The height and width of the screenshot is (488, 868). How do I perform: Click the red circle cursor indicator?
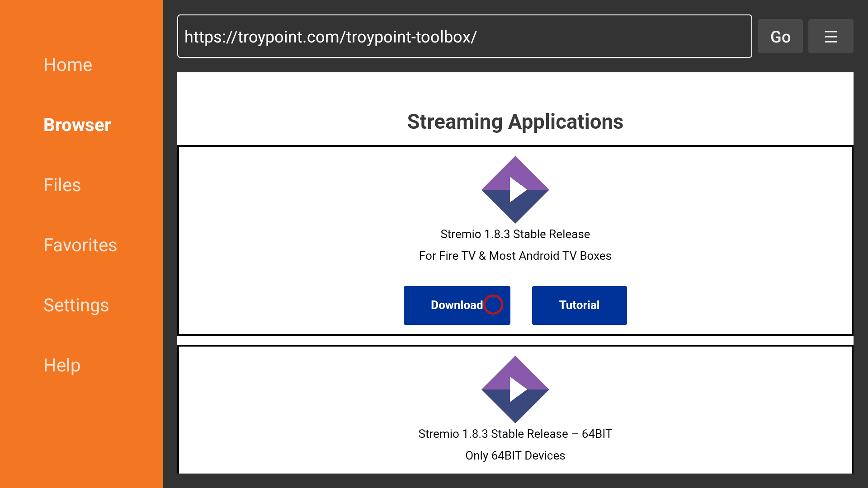tap(493, 304)
